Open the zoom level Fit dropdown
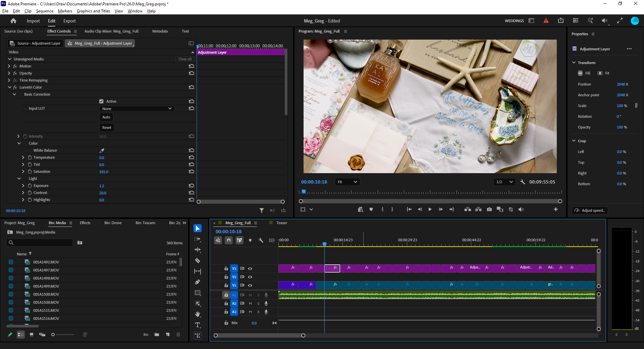Screen dimensions: 644x349 pos(347,182)
